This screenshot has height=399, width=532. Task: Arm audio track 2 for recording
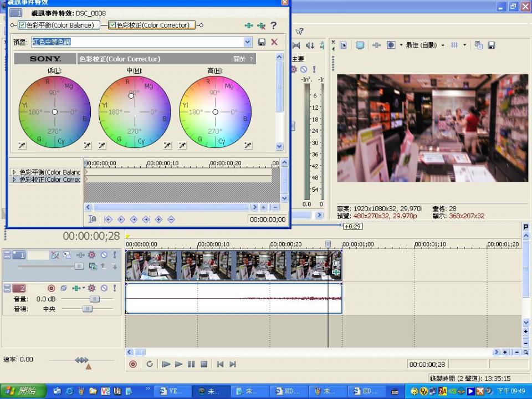pos(51,288)
